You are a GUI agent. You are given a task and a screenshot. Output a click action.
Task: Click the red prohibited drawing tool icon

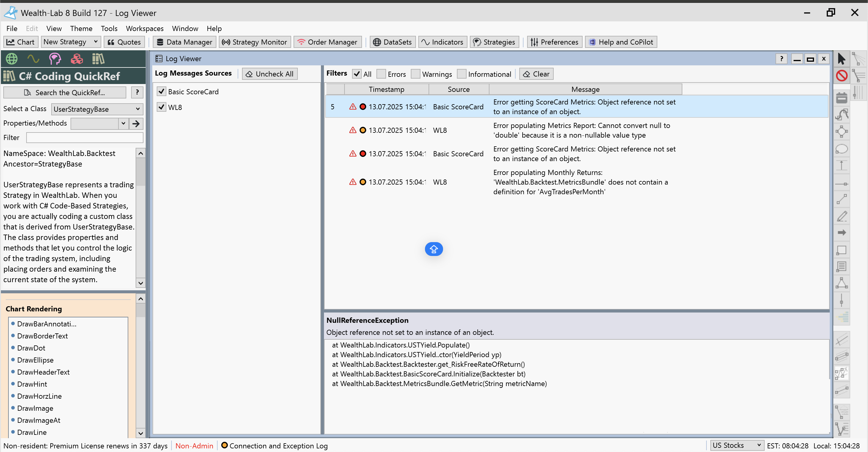click(x=841, y=75)
